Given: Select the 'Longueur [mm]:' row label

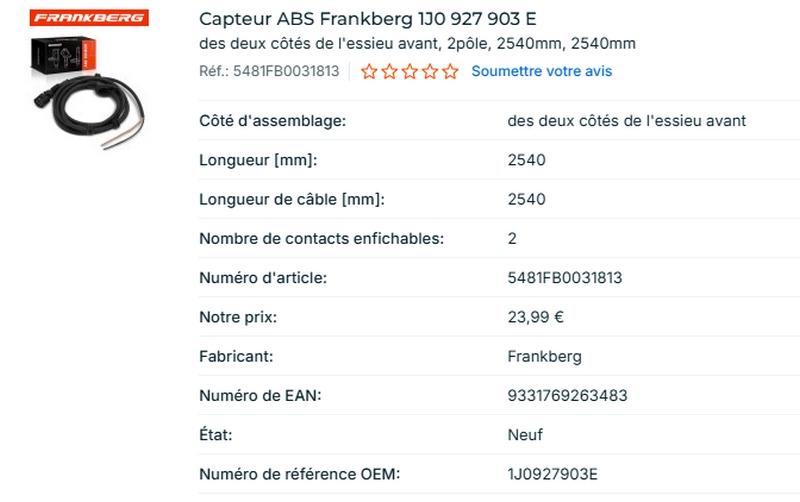Looking at the screenshot, I should coord(264,160).
